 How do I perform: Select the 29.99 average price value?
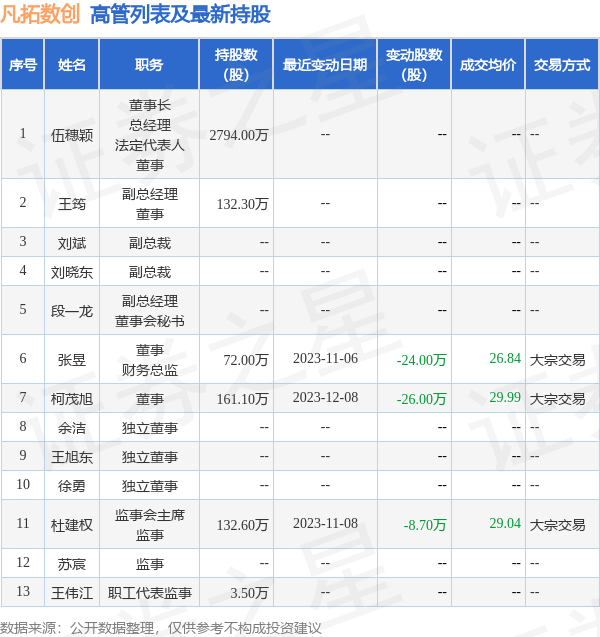(505, 398)
